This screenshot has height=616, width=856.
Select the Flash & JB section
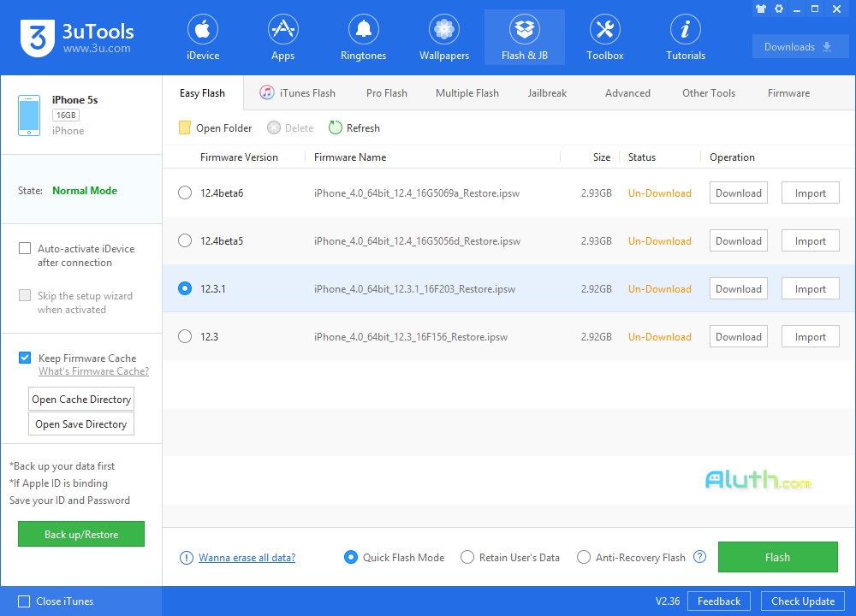(524, 37)
